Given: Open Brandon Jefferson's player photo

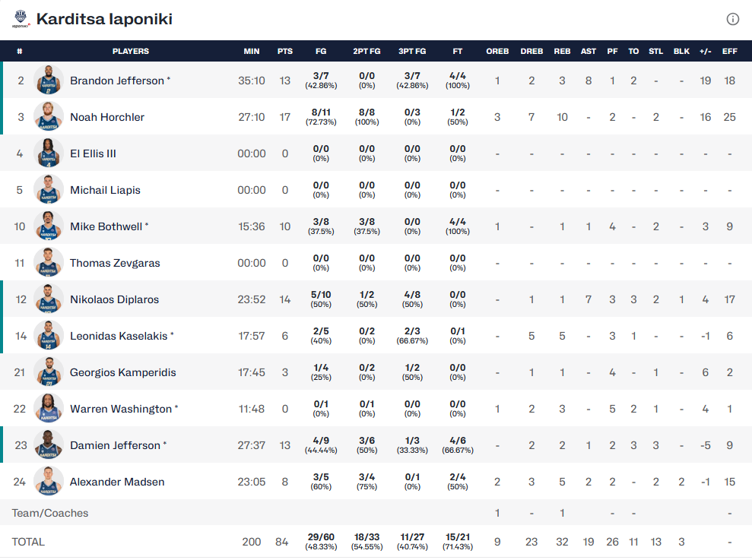Looking at the screenshot, I should [49, 81].
